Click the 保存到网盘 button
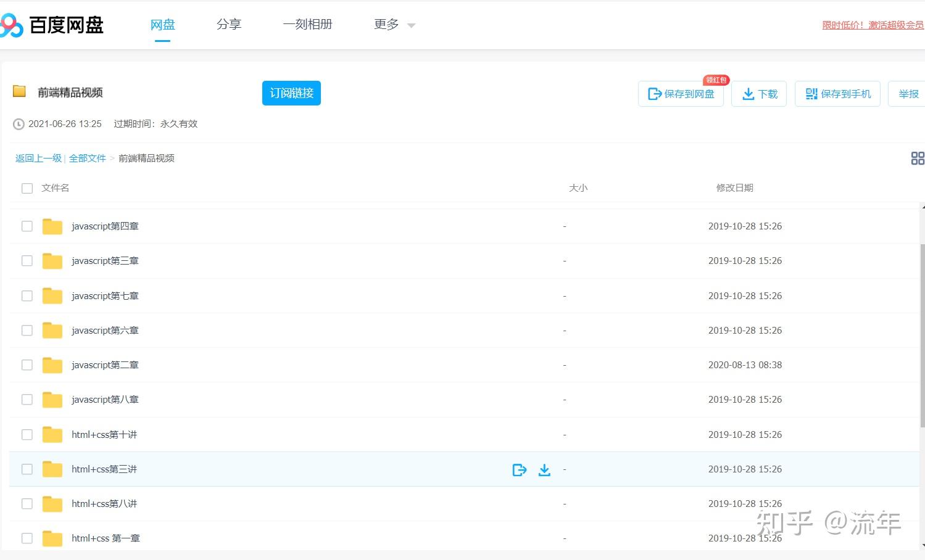Image resolution: width=925 pixels, height=560 pixels. [x=681, y=94]
